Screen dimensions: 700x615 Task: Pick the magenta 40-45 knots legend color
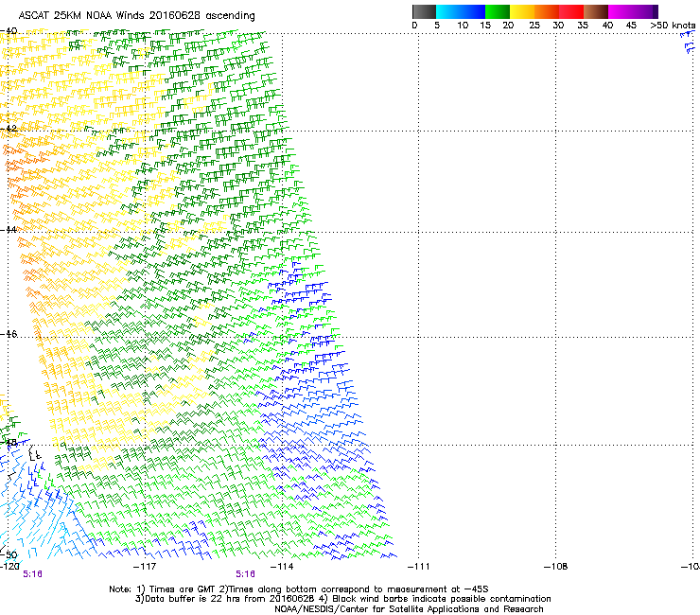click(x=621, y=11)
